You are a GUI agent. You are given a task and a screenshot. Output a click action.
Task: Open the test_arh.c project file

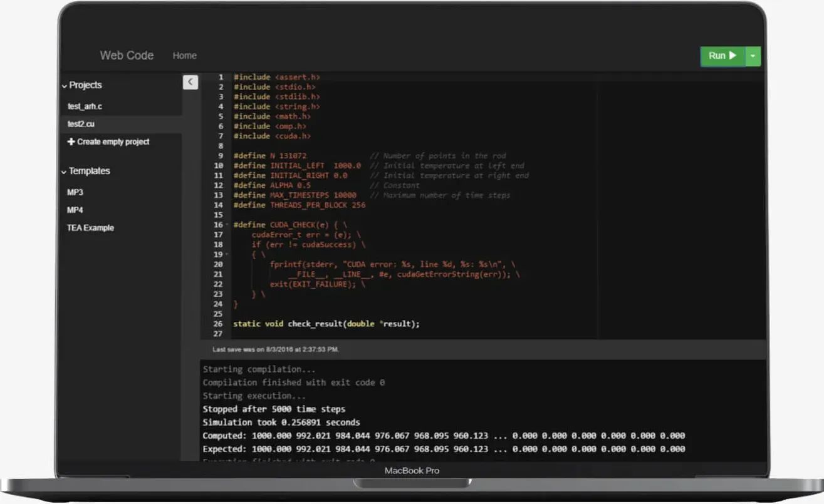click(x=85, y=106)
